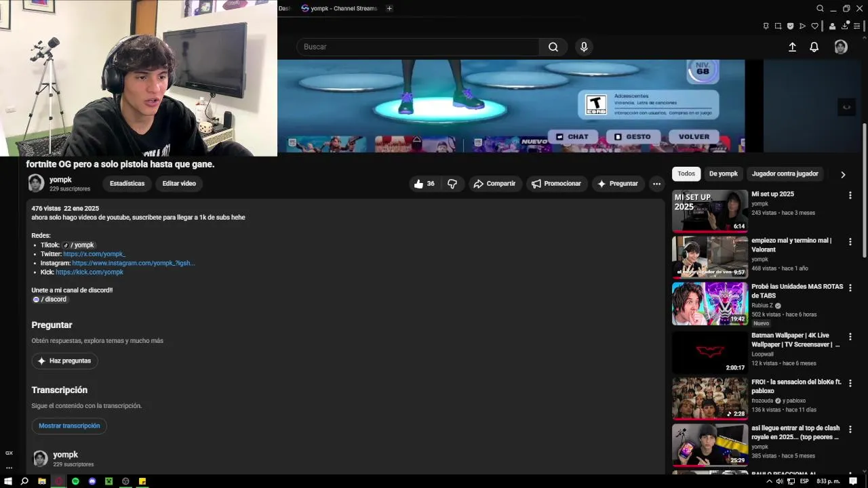Open Windows notification center icon

[x=853, y=481]
